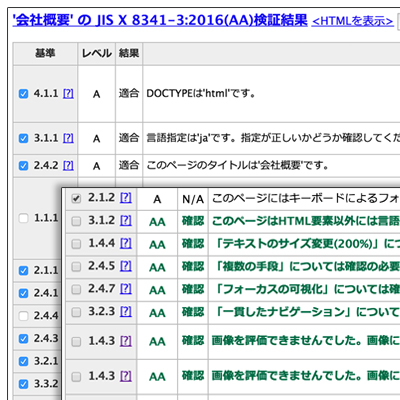Check the 3.1.2 AA checkbox

76,221
